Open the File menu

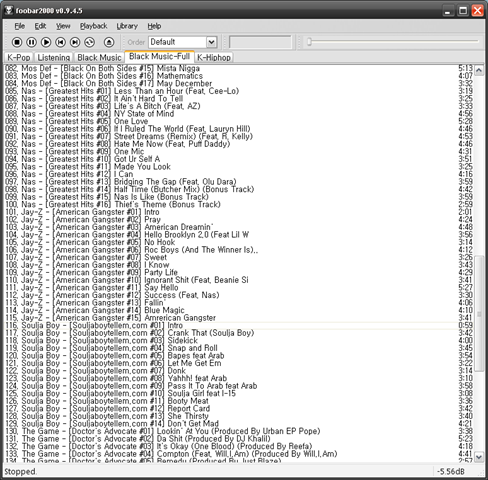[19, 26]
